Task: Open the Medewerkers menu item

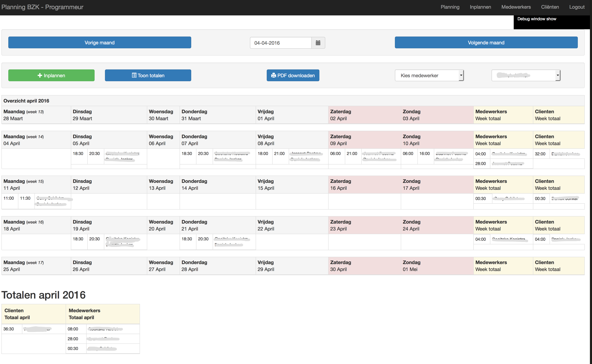Action: click(x=516, y=7)
